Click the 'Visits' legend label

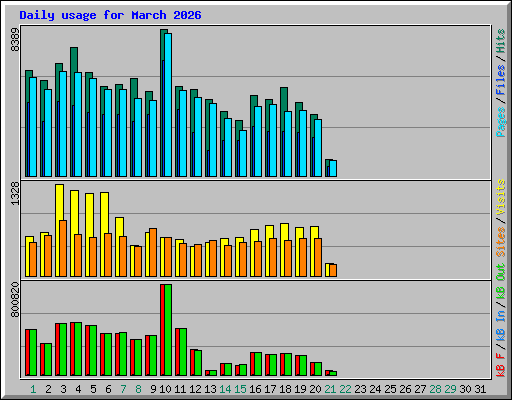(x=501, y=197)
